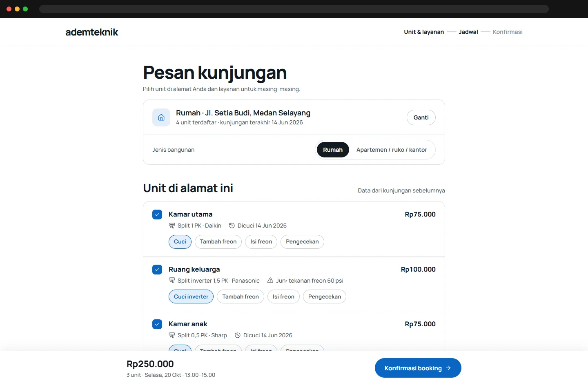Switch building type to Apartemen / ruko / kantor
Image resolution: width=588 pixels, height=385 pixels.
click(x=392, y=150)
